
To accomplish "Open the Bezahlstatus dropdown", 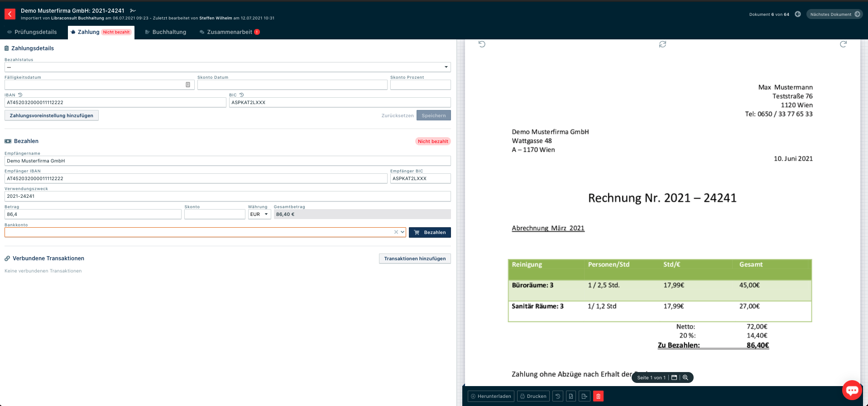I will point(227,67).
